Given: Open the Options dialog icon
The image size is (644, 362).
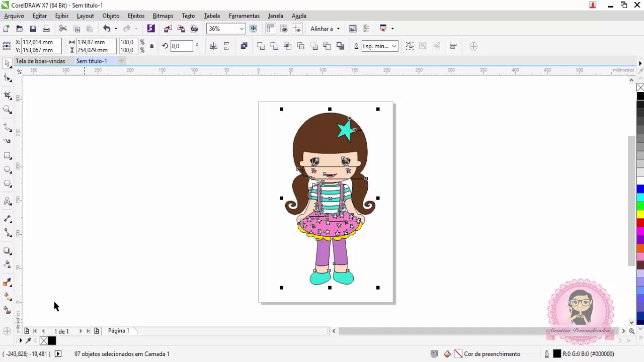Looking at the screenshot, I should [x=366, y=29].
